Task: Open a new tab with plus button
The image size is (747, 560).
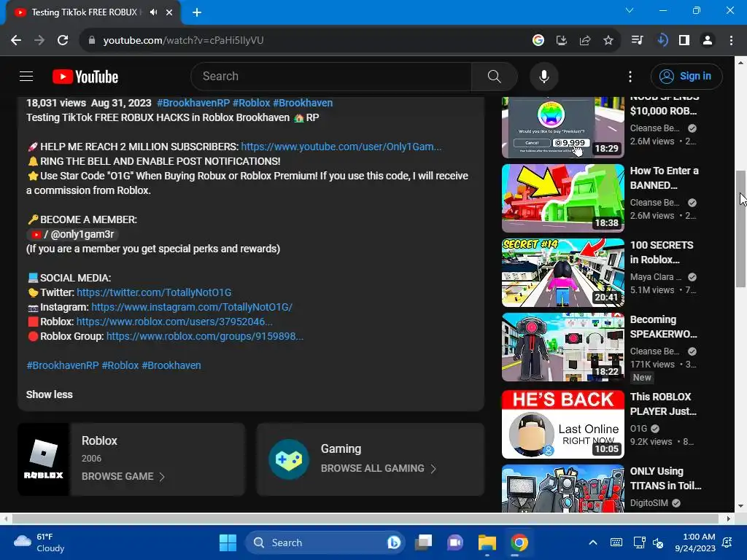Action: point(197,12)
